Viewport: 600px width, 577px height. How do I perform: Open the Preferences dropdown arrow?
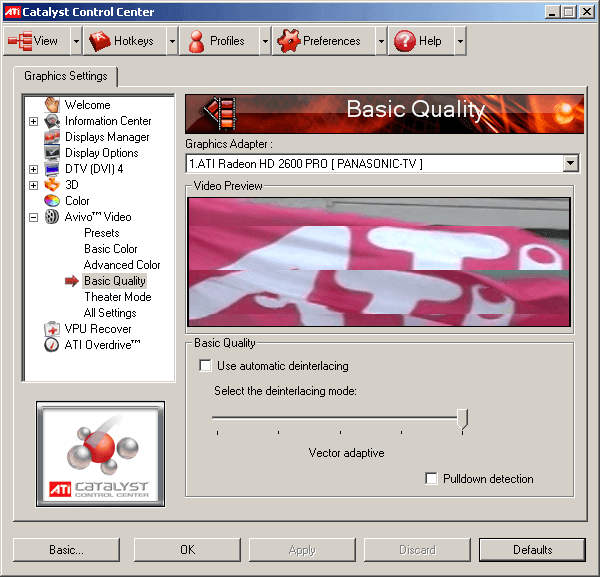coord(381,41)
